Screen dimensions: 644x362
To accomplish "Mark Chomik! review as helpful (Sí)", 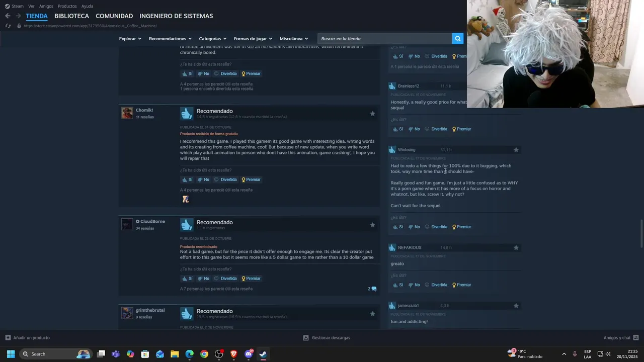I will (187, 179).
